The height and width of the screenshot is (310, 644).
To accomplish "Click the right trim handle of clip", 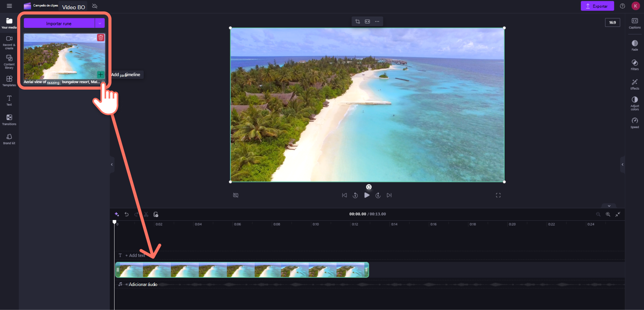I will coord(366,270).
